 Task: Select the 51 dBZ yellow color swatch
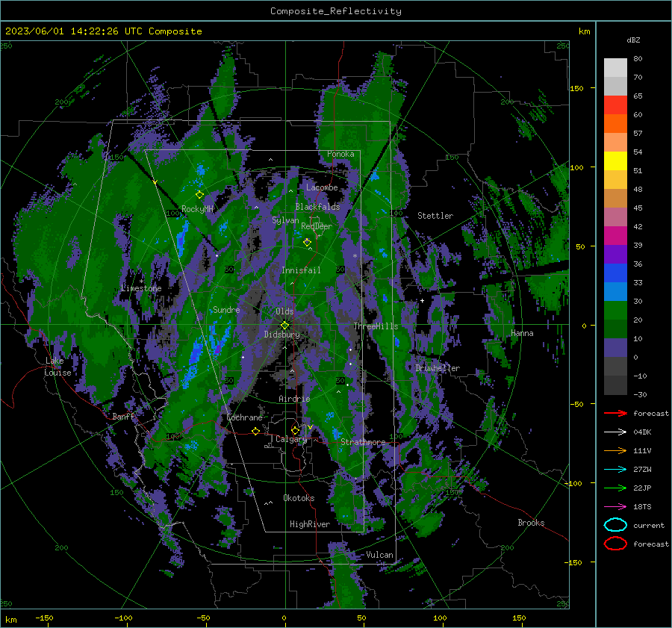coord(615,161)
